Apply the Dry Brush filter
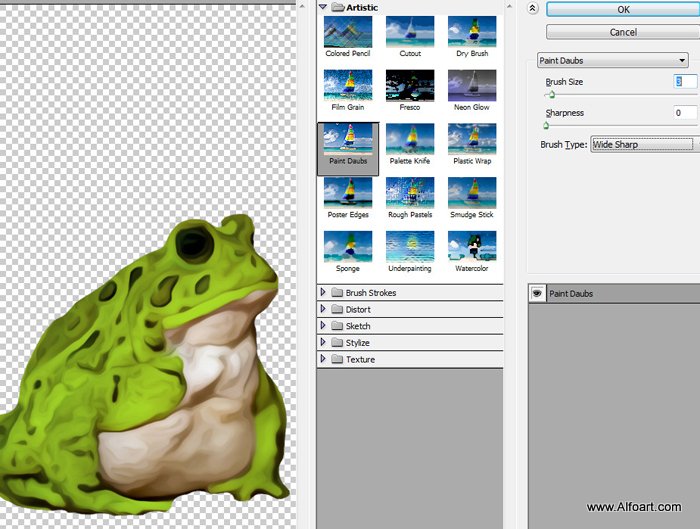Image resolution: width=700 pixels, height=529 pixels. pyautogui.click(x=472, y=32)
